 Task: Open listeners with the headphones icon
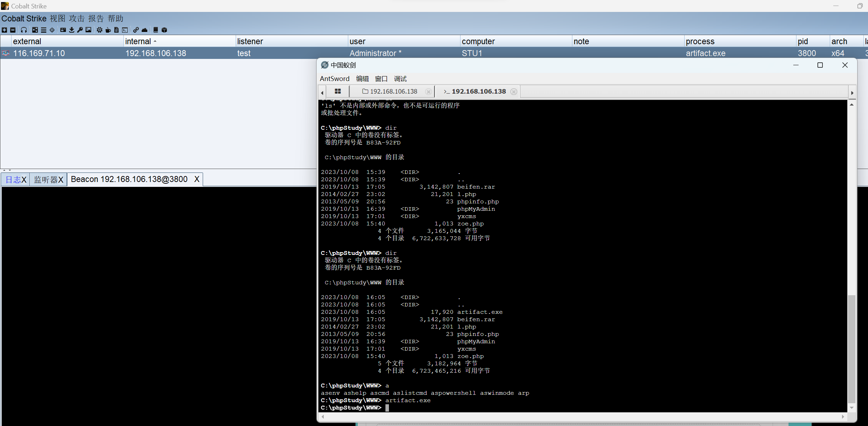24,30
